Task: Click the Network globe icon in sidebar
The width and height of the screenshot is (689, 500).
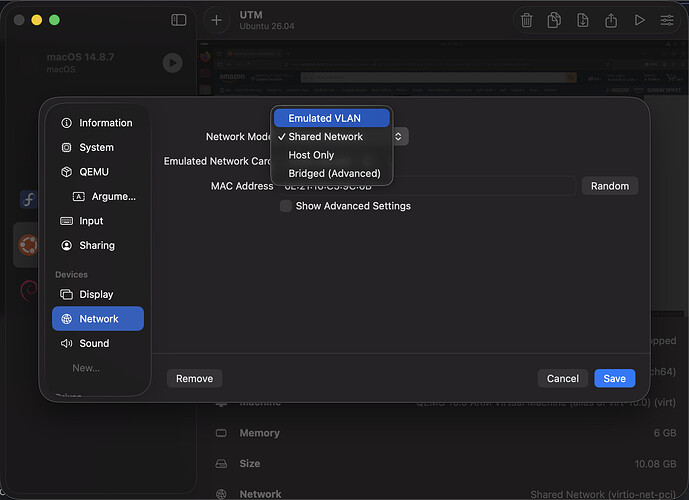Action: [66, 319]
